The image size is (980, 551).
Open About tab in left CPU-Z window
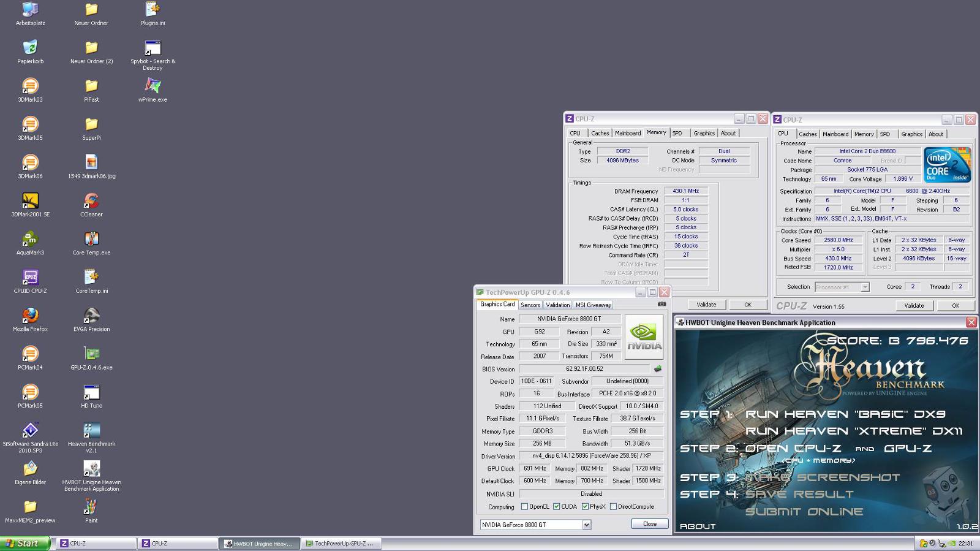coord(728,133)
